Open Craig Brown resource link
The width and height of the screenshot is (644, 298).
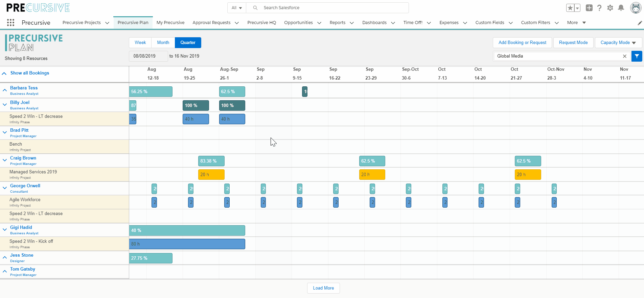pos(23,158)
